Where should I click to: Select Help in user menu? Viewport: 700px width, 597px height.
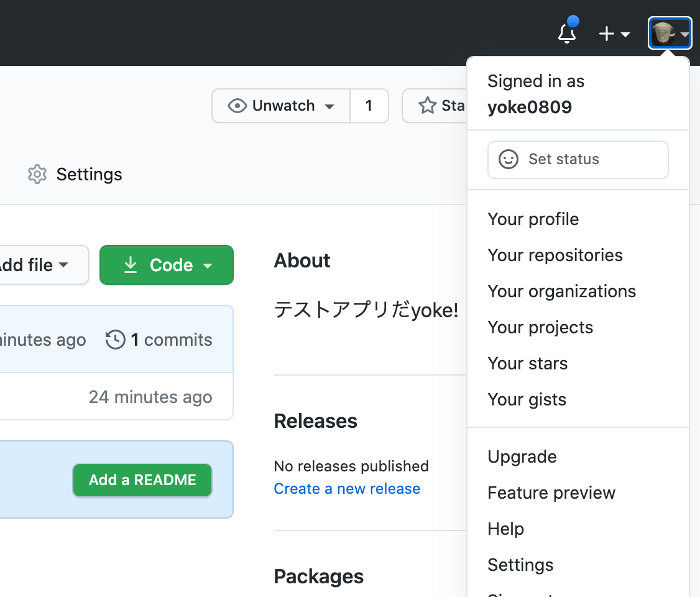pos(578,529)
